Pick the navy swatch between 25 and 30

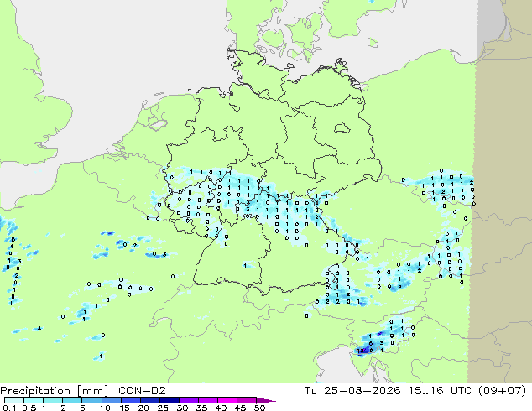[x=169, y=400]
